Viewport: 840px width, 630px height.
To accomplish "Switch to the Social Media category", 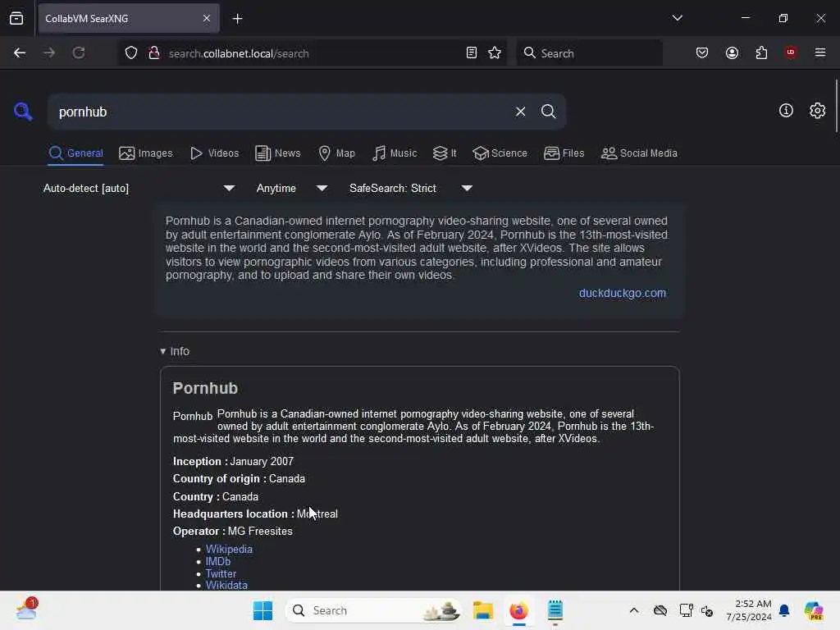I will pos(639,153).
